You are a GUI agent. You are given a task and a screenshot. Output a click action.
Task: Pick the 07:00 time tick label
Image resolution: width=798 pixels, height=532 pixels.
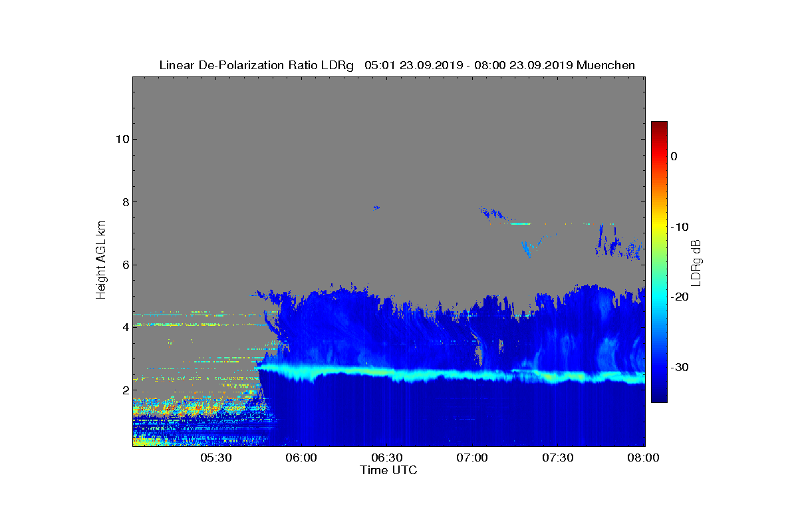(473, 458)
